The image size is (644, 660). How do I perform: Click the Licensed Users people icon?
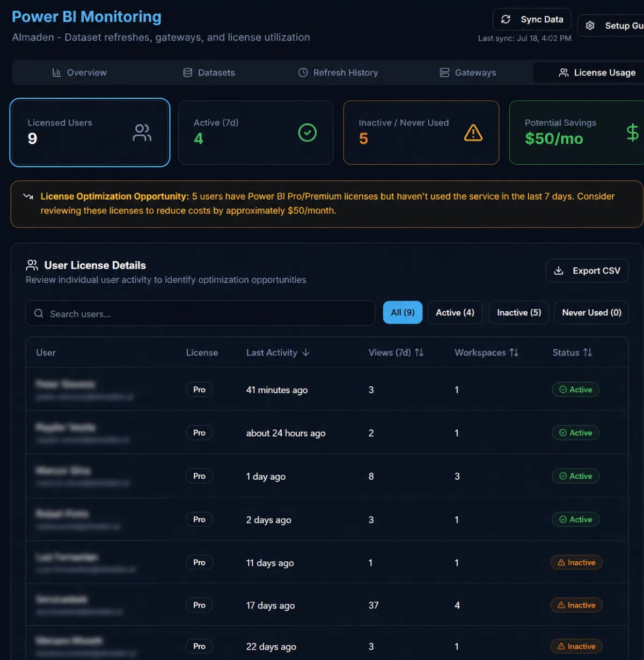click(142, 133)
